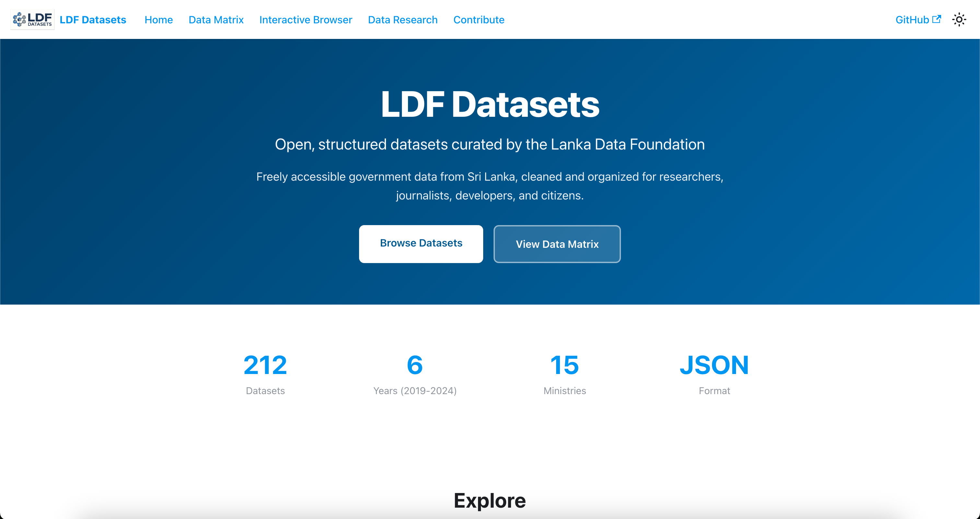This screenshot has width=980, height=519.
Task: Open the Data Matrix nav item
Action: coord(216,20)
